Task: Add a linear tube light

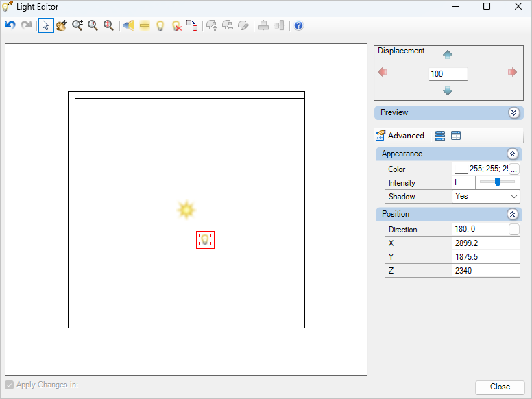Action: point(145,25)
